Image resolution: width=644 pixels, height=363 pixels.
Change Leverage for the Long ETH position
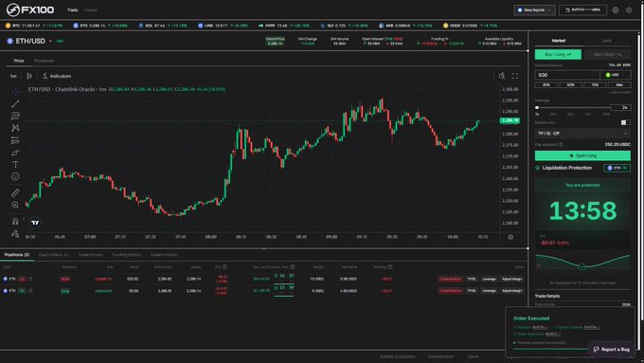pos(489,291)
